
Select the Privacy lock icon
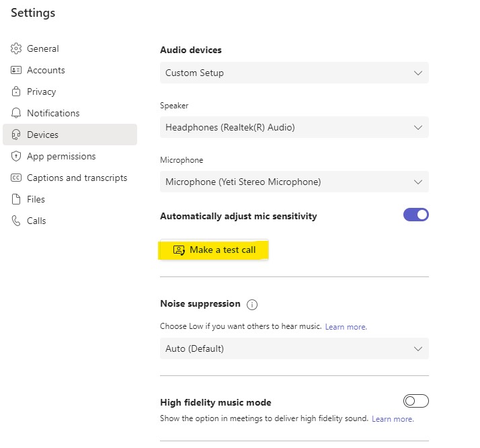point(16,91)
